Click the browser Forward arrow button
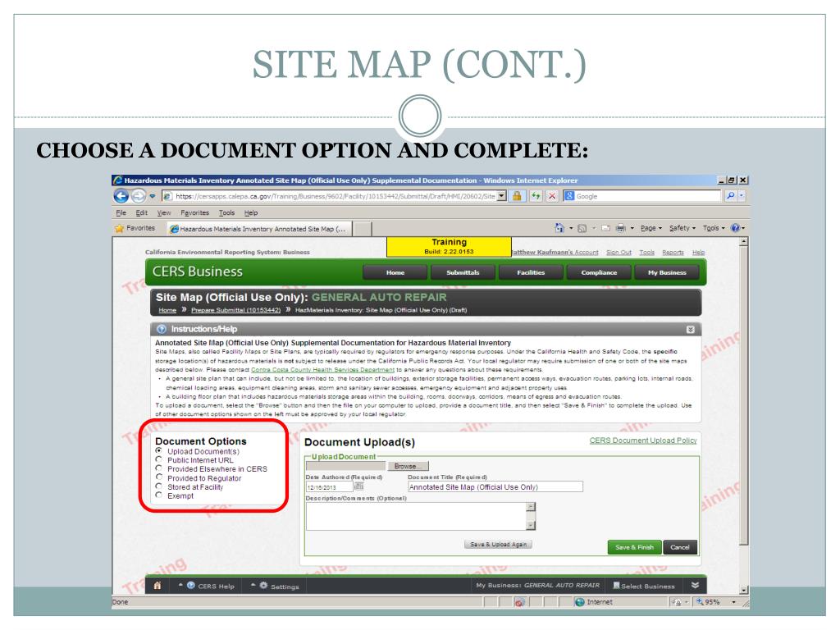The image size is (840, 630). (x=138, y=196)
